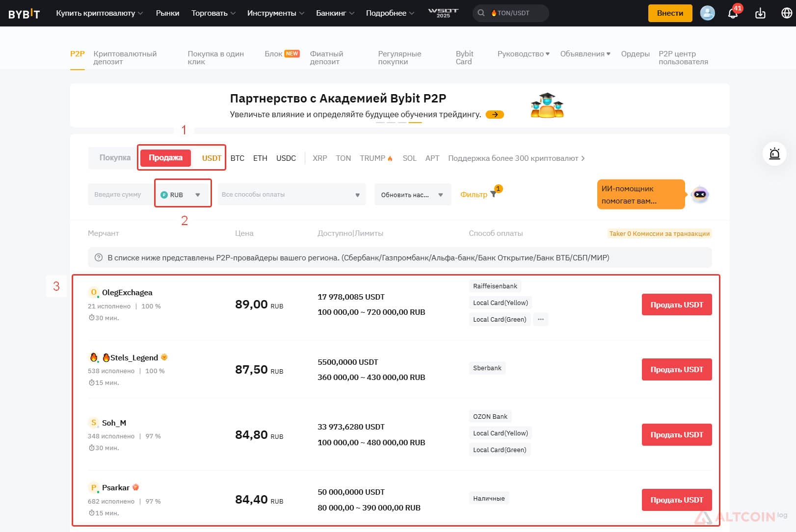The image size is (796, 532).
Task: Show more payment methods for OlegExchagea
Action: tap(541, 319)
